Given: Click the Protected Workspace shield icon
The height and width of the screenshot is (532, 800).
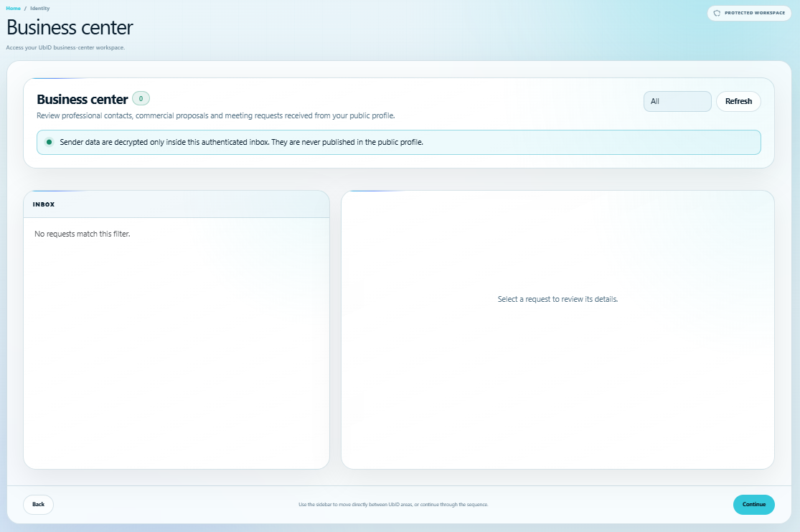Looking at the screenshot, I should [x=717, y=13].
